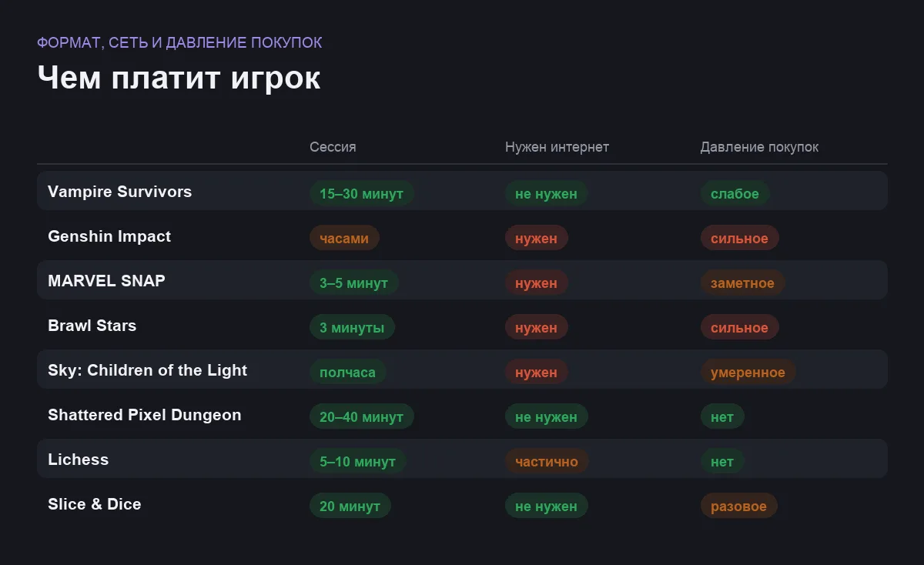This screenshot has width=924, height=565.
Task: Click the 'умеренное' purchase pressure badge
Action: point(748,372)
